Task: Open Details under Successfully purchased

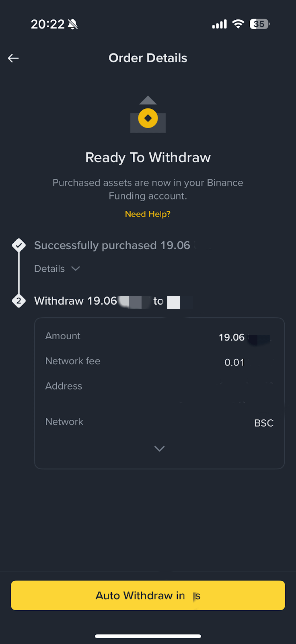Action: coord(49,268)
